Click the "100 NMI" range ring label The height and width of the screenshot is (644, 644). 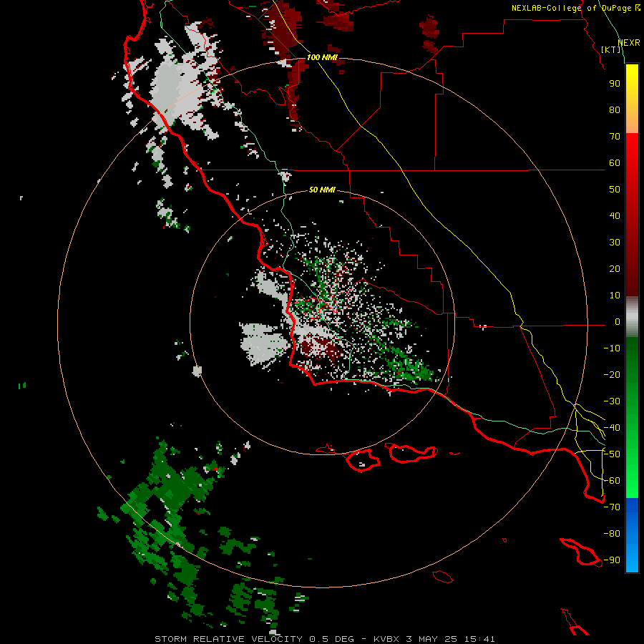tap(322, 57)
